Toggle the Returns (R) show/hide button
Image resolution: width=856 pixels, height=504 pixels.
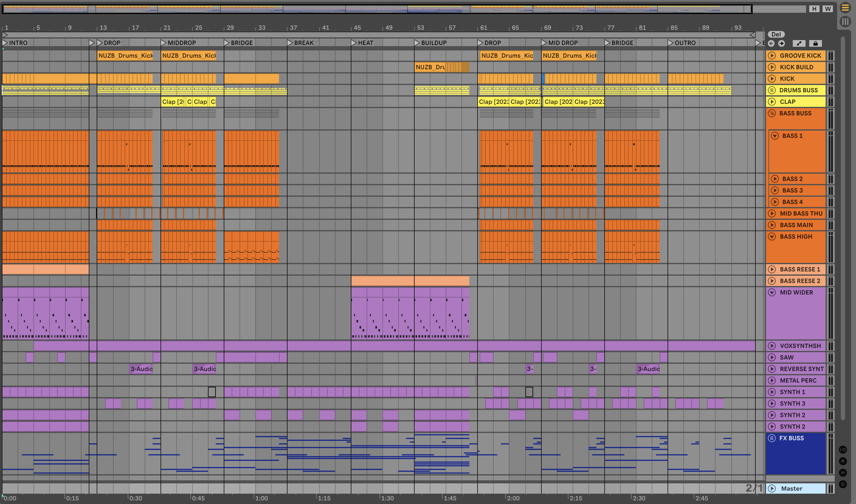[x=843, y=461]
